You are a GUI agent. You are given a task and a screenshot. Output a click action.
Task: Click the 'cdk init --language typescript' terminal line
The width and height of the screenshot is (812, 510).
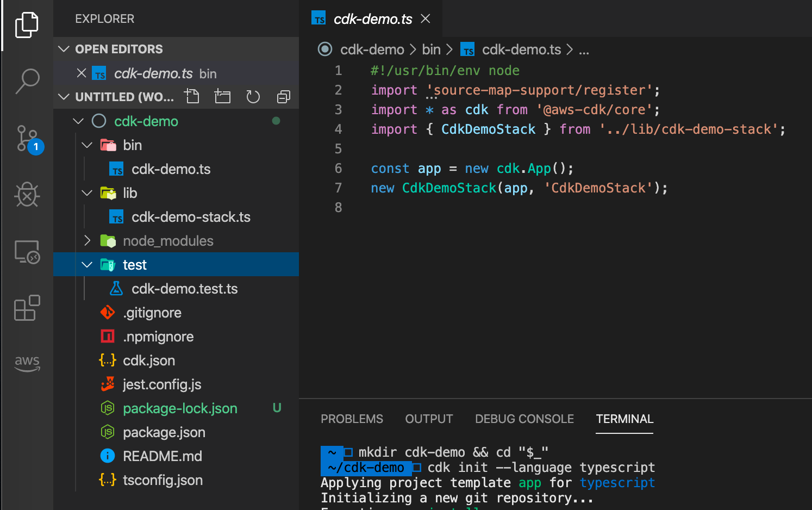[x=541, y=467]
